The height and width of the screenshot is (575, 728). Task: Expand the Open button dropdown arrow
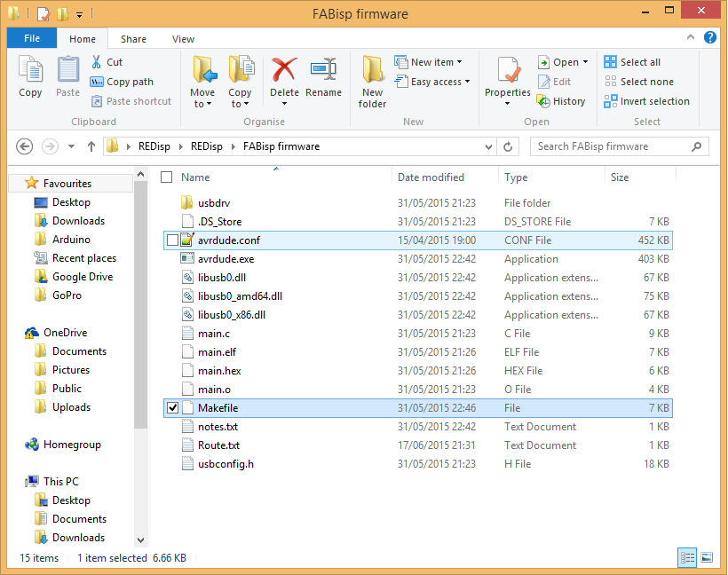click(585, 62)
